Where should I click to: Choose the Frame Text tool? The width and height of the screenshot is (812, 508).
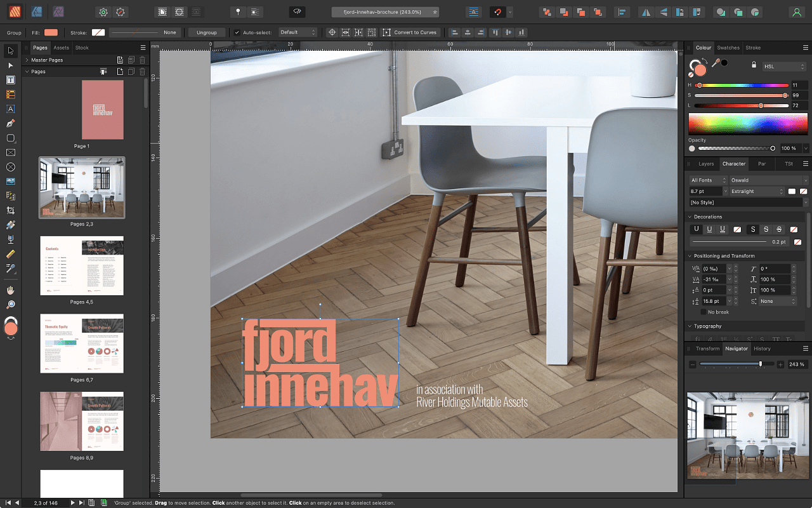coord(10,80)
